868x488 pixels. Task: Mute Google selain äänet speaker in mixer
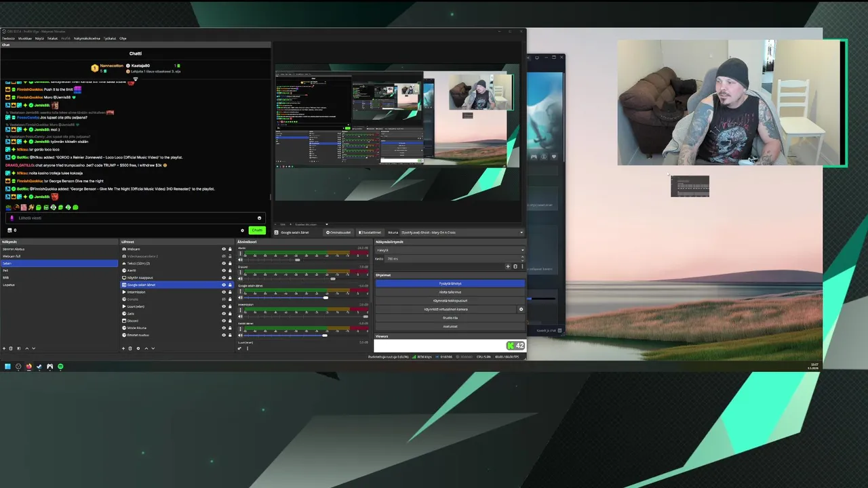click(x=240, y=298)
